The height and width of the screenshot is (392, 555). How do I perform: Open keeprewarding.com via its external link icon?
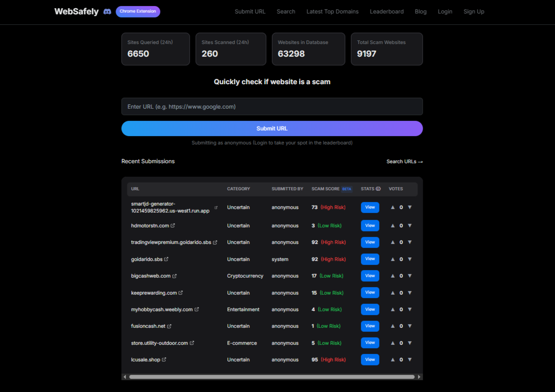pos(180,292)
